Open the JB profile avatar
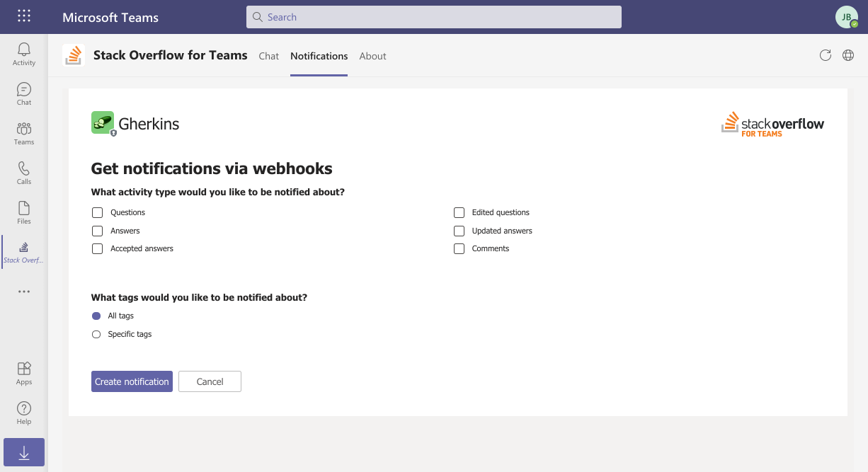The height and width of the screenshot is (472, 868). pyautogui.click(x=847, y=17)
